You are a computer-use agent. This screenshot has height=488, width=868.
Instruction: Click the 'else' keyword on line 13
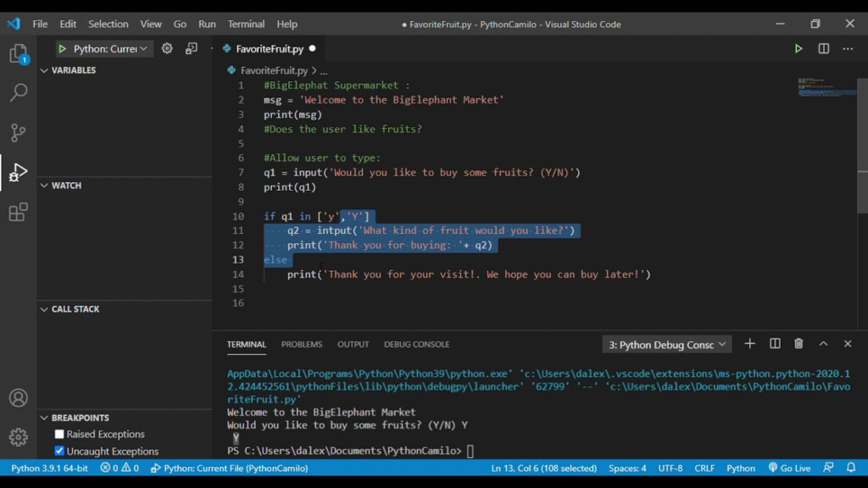[x=275, y=259]
